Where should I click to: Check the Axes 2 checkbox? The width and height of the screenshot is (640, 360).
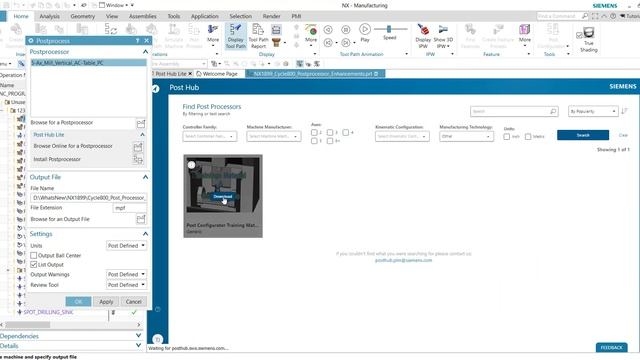point(314,133)
